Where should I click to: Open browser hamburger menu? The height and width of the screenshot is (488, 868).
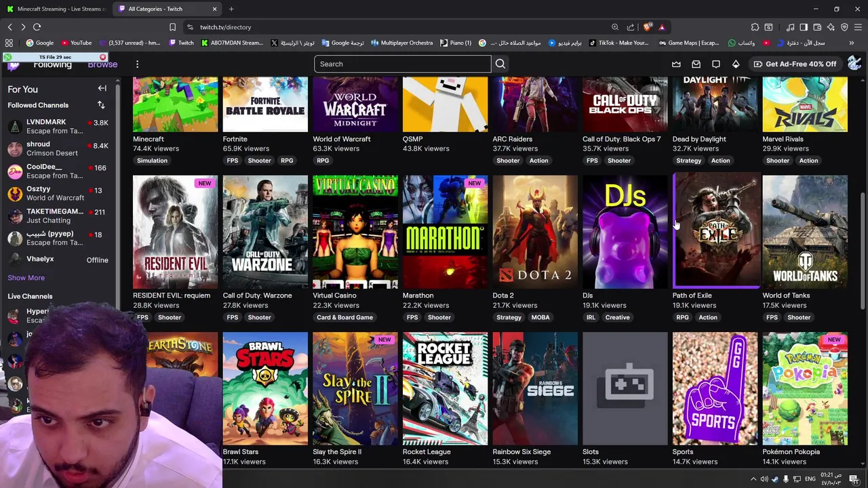pyautogui.click(x=858, y=27)
